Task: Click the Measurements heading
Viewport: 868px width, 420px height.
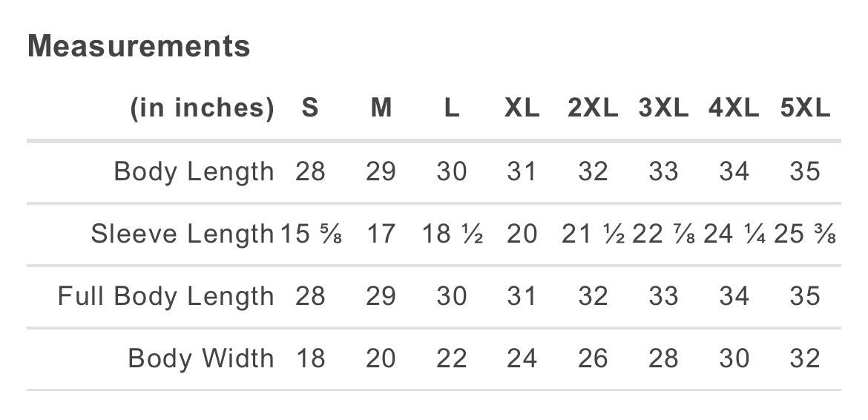Action: pyautogui.click(x=139, y=46)
